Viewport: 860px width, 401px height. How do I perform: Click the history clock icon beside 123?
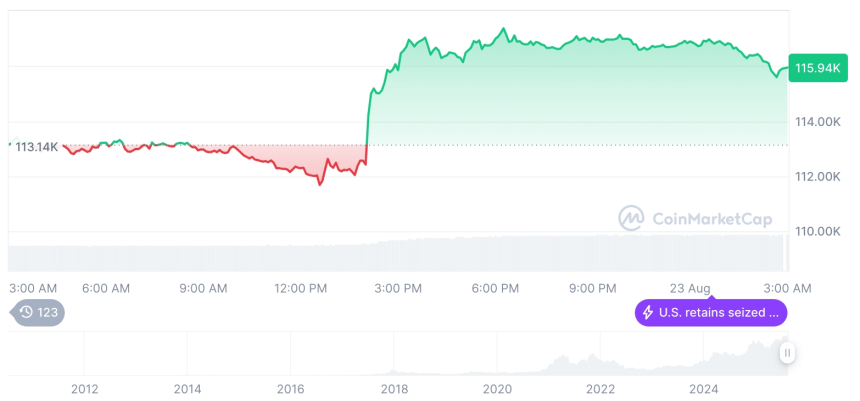click(x=26, y=313)
